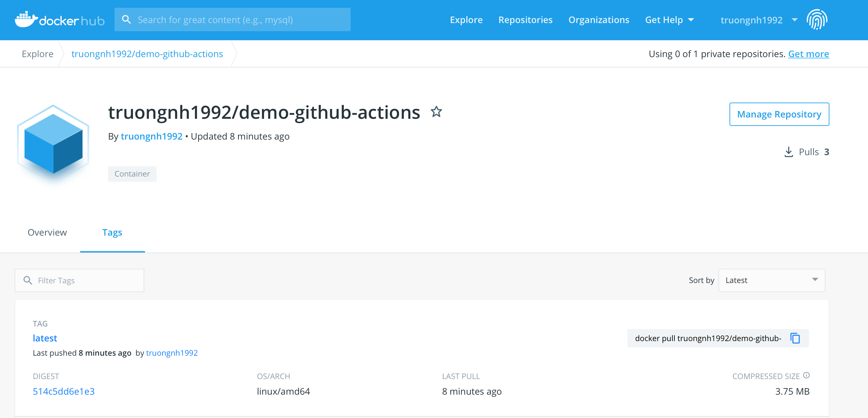
Task: Click the Pulls download icon
Action: pyautogui.click(x=789, y=152)
